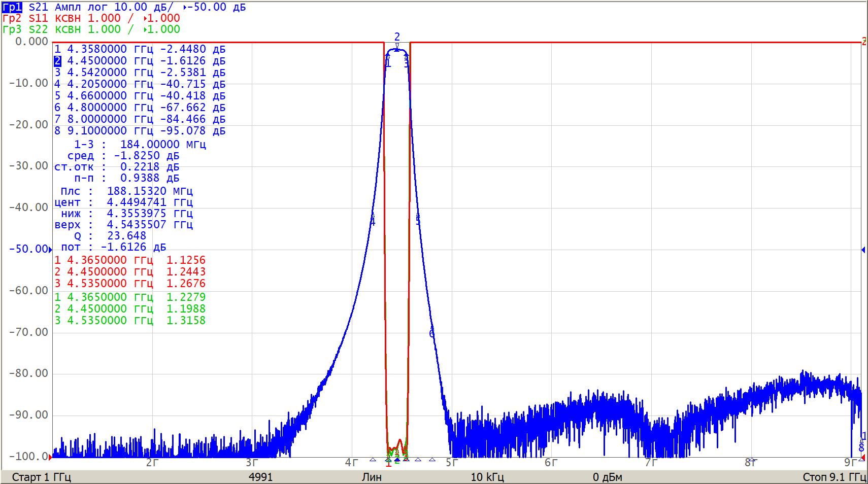Screen dimensions: 868x484
Task: Open the Лин sweep type setting
Action: tap(372, 477)
